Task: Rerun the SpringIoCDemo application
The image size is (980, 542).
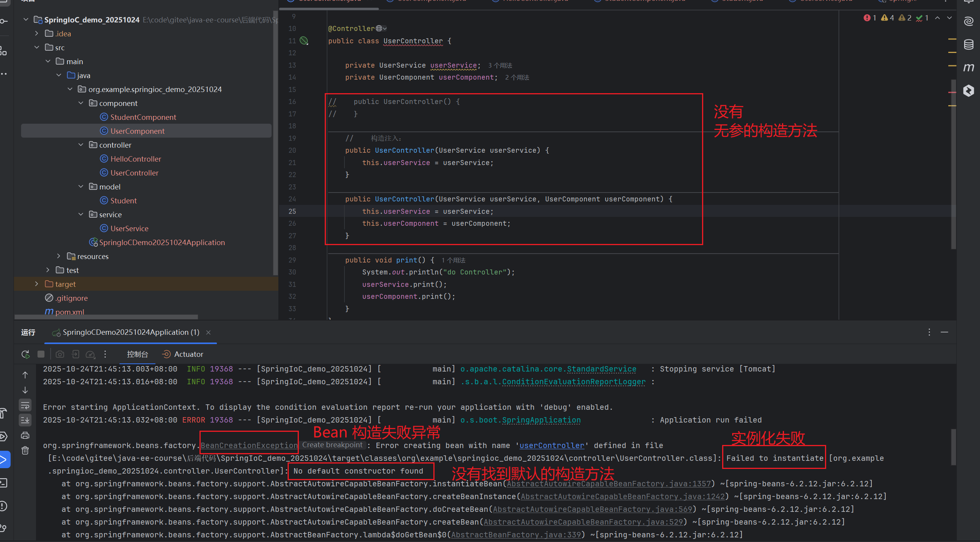Action: 26,354
